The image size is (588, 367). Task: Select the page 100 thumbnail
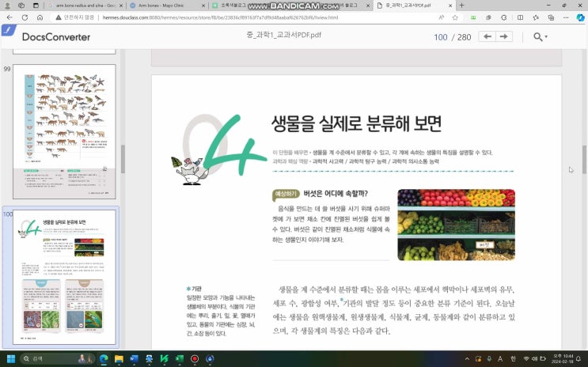coord(64,277)
